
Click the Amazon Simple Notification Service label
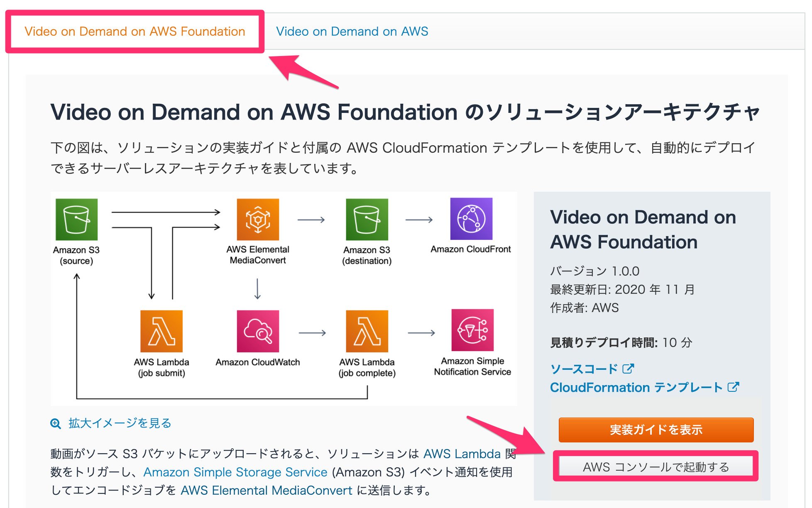coord(472,366)
